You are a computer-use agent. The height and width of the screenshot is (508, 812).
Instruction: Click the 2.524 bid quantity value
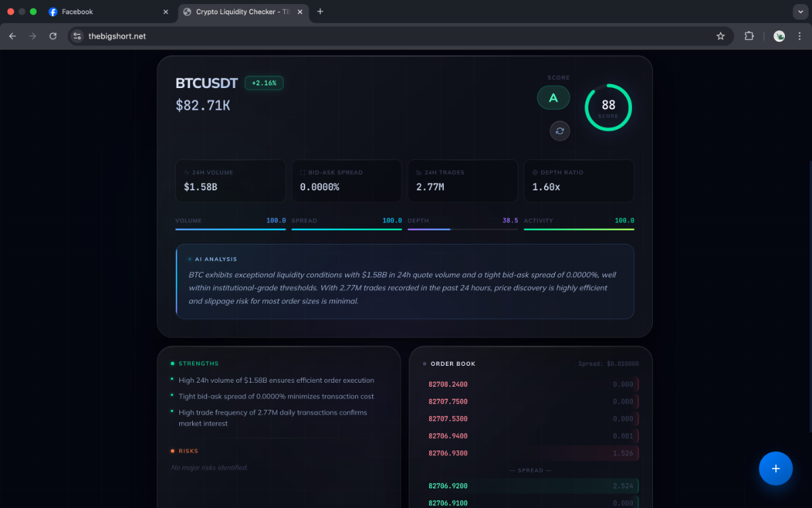click(x=623, y=486)
